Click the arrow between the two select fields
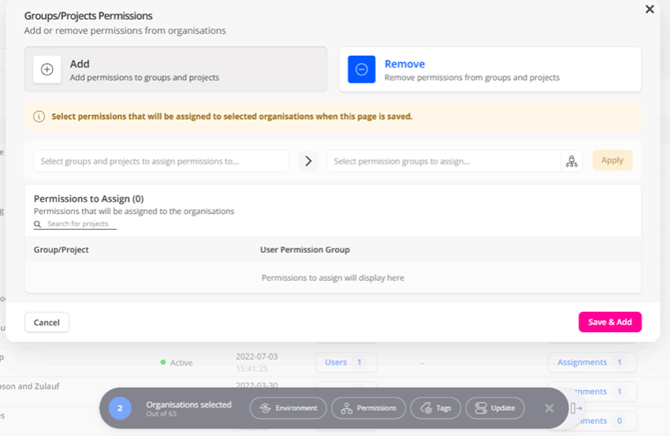The height and width of the screenshot is (436, 670). (x=308, y=161)
